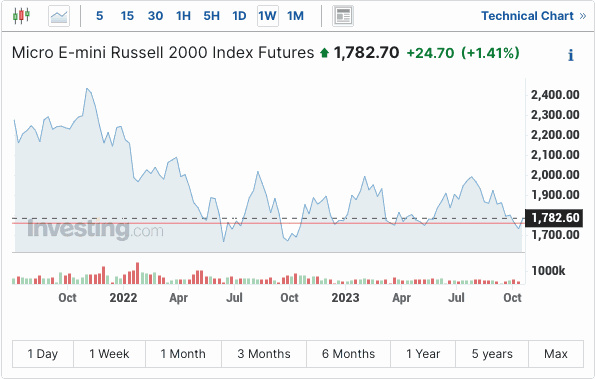Click the 2,400.00 axis label
Screen dimensions: 595x379
tap(555, 95)
